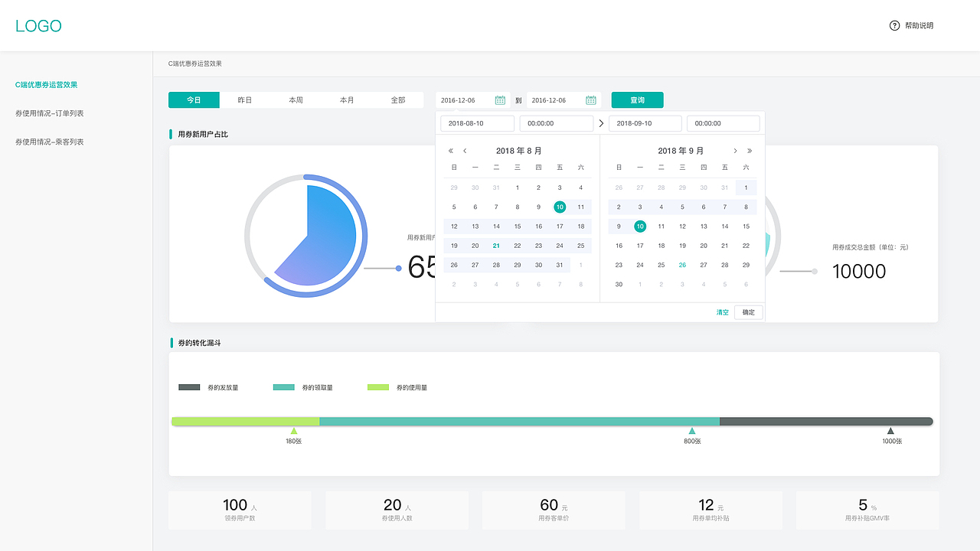Select September 10 highlighted day
This screenshot has width=980, height=551.
point(640,227)
